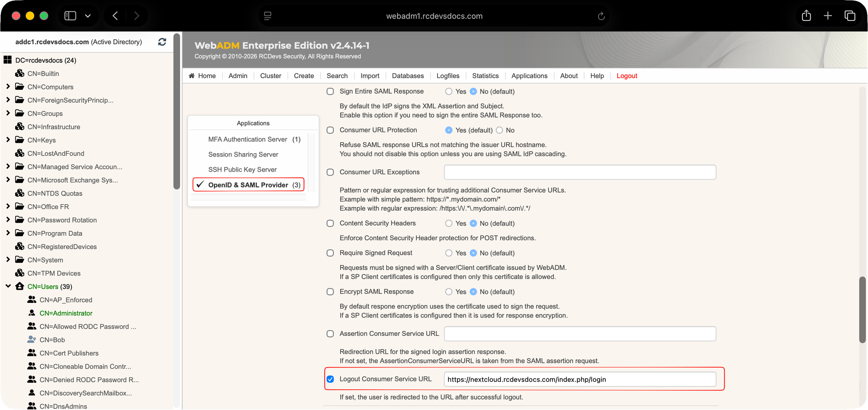Select Yes for Encrypt SAML Response
The width and height of the screenshot is (868, 410).
[449, 292]
